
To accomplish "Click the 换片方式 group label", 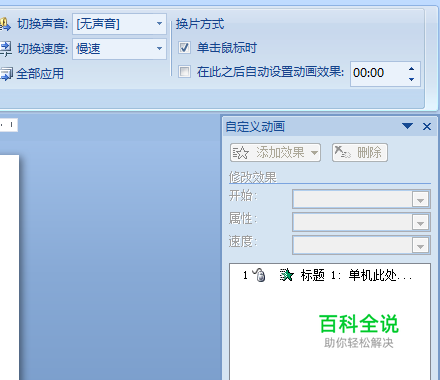I will pyautogui.click(x=200, y=24).
